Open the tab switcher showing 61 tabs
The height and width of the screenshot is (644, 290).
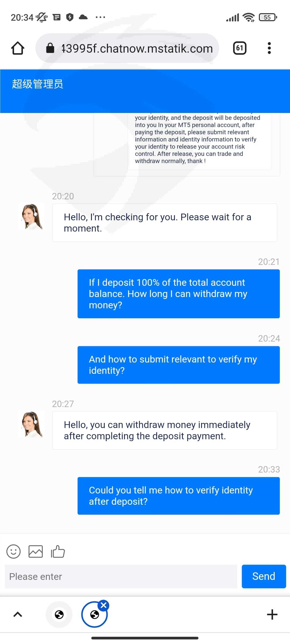240,48
